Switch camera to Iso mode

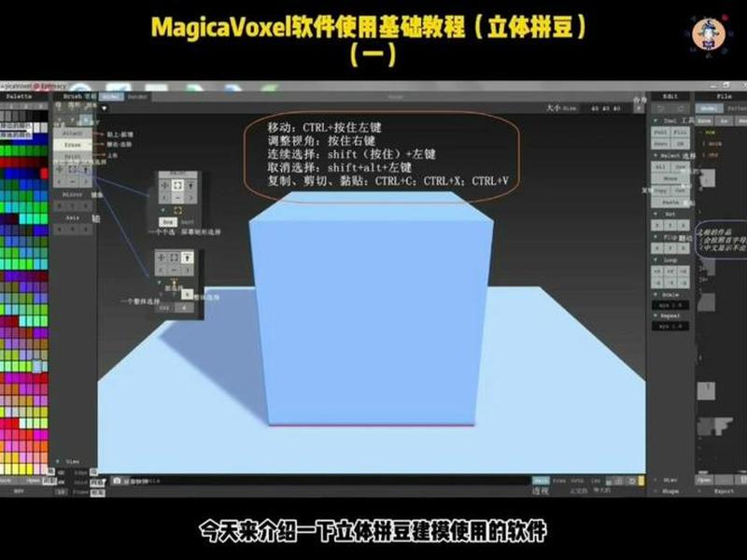click(x=596, y=481)
